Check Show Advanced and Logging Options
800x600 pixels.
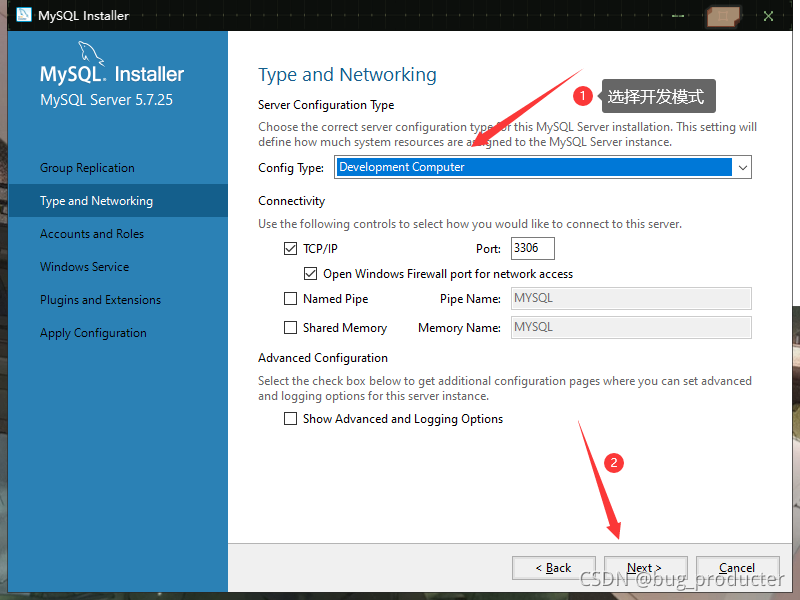click(x=290, y=419)
